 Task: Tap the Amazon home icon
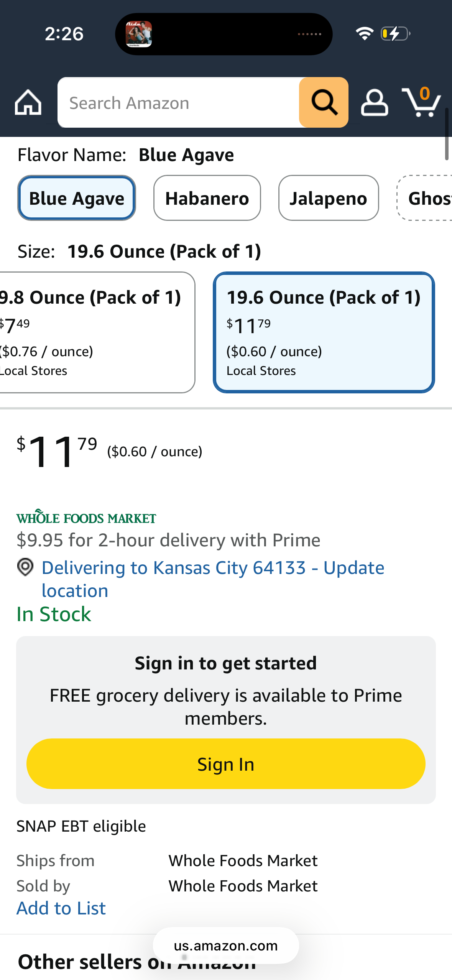tap(28, 102)
